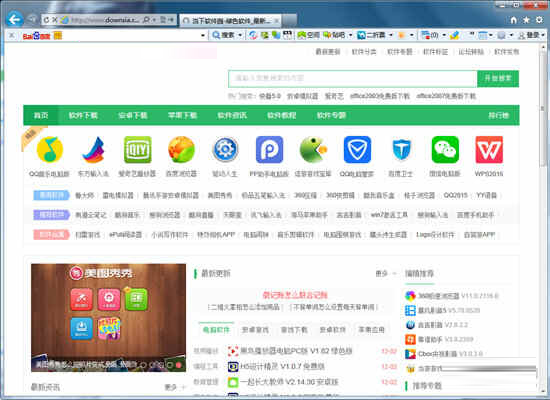The width and height of the screenshot is (550, 400).
Task: Open 软件专题 in navigation bar
Action: click(331, 115)
